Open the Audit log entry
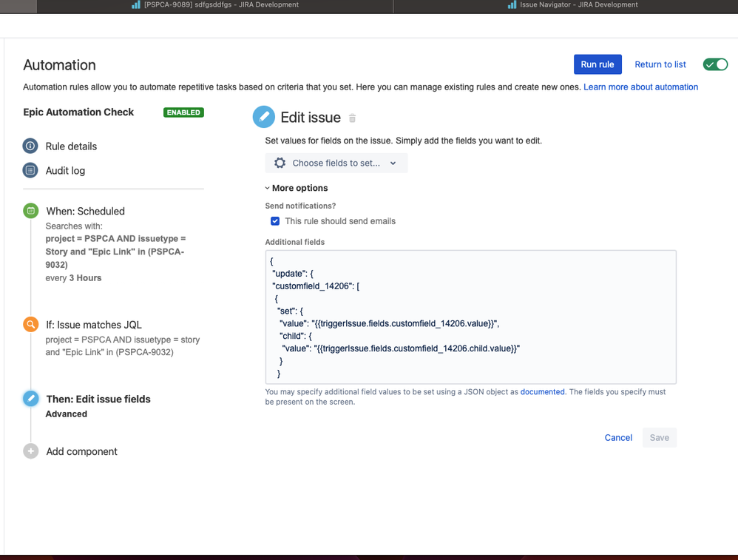This screenshot has width=738, height=560. tap(65, 170)
